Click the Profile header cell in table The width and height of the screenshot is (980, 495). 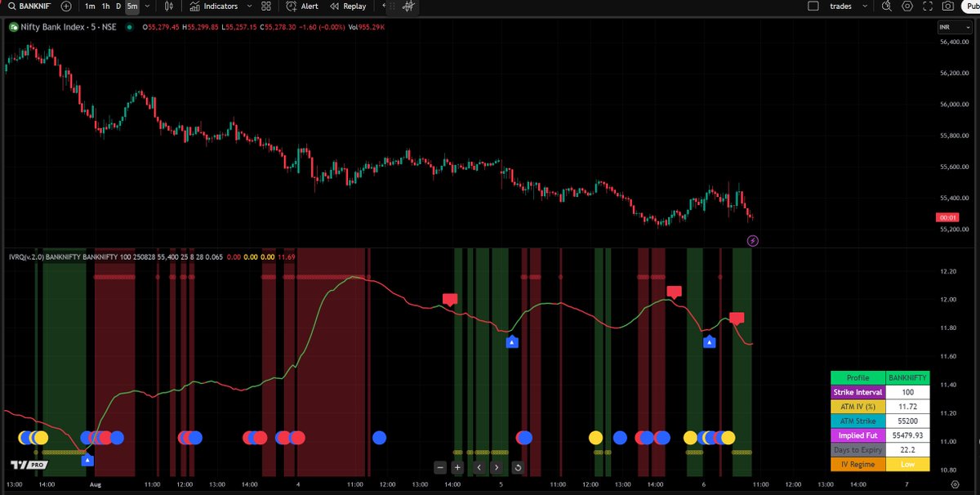pos(858,378)
